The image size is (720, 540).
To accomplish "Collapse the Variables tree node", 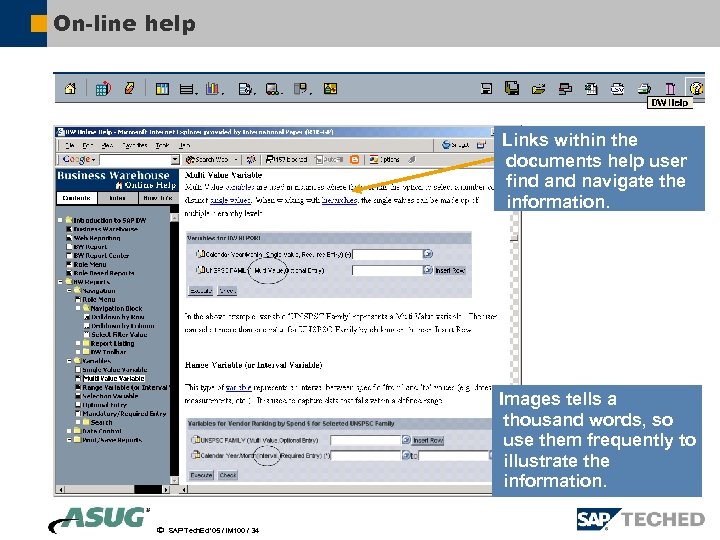I will point(69,361).
